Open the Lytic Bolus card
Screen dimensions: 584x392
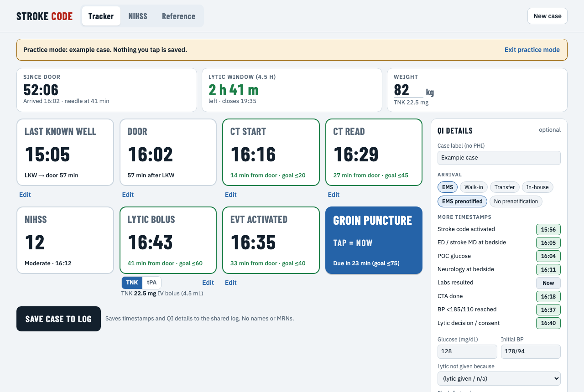point(168,240)
